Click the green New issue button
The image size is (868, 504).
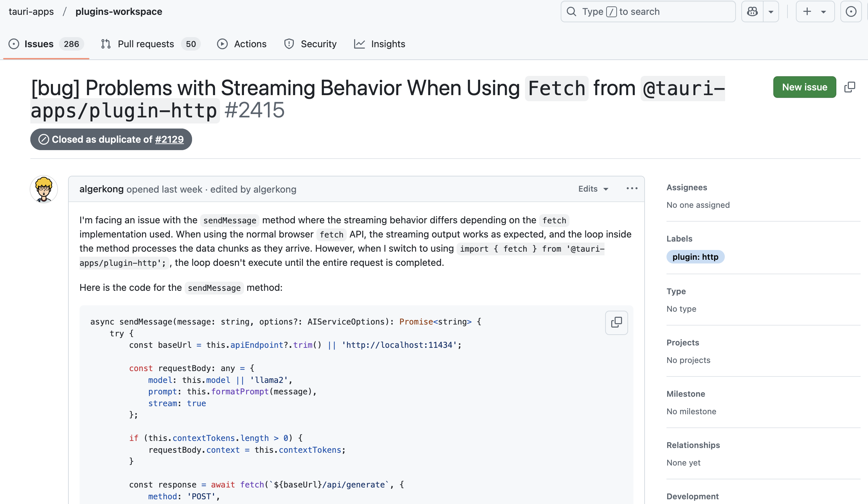[804, 87]
